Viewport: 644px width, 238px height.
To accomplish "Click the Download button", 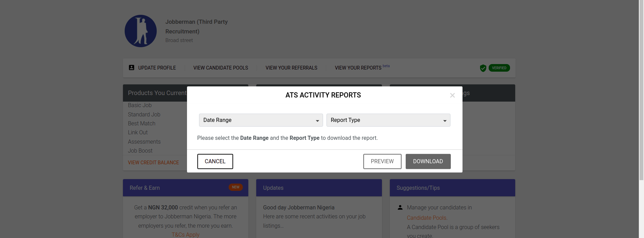I will (x=428, y=162).
